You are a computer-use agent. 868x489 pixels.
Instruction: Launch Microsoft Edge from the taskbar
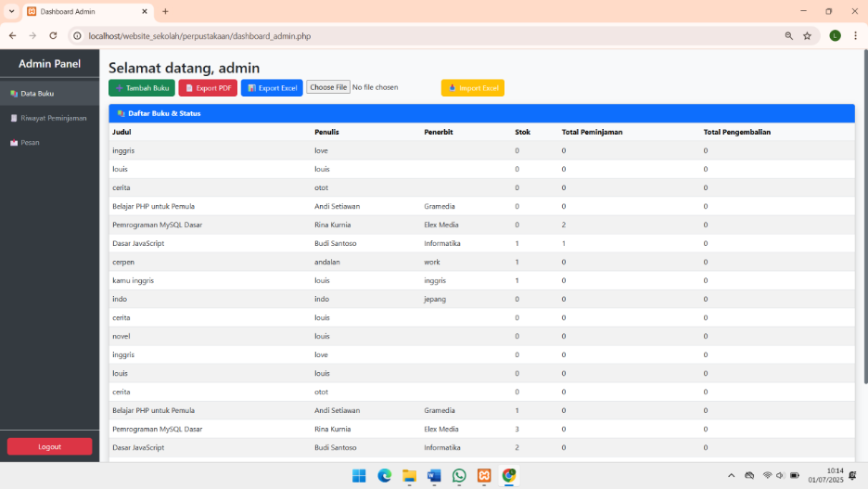384,476
